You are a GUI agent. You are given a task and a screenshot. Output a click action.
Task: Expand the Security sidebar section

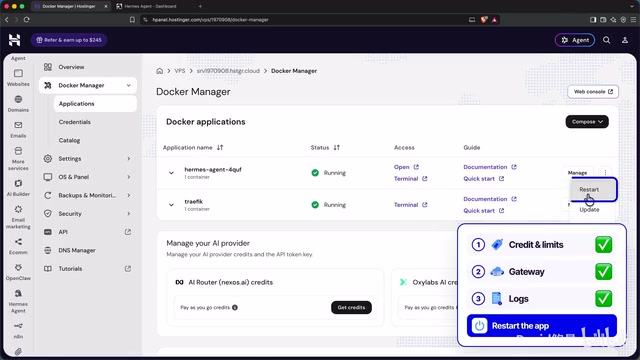point(129,213)
